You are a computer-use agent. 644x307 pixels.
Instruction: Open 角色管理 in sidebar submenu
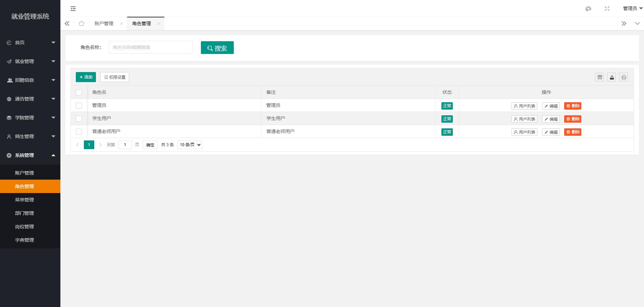(x=30, y=186)
